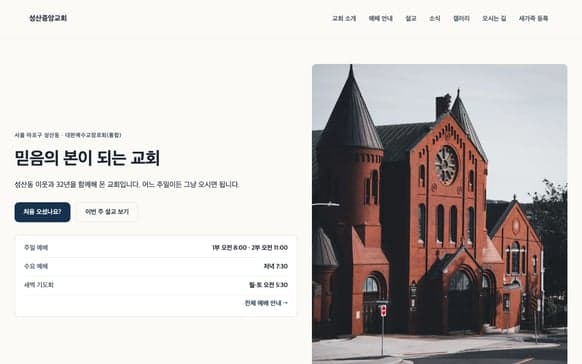Click the 수요 예배 row label
Viewport: 582px width, 364px height.
[x=36, y=266]
